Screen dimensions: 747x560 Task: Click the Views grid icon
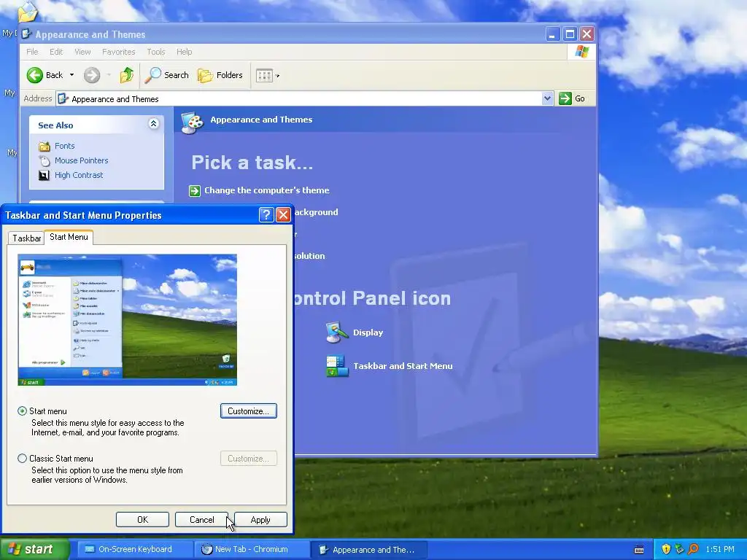point(264,75)
